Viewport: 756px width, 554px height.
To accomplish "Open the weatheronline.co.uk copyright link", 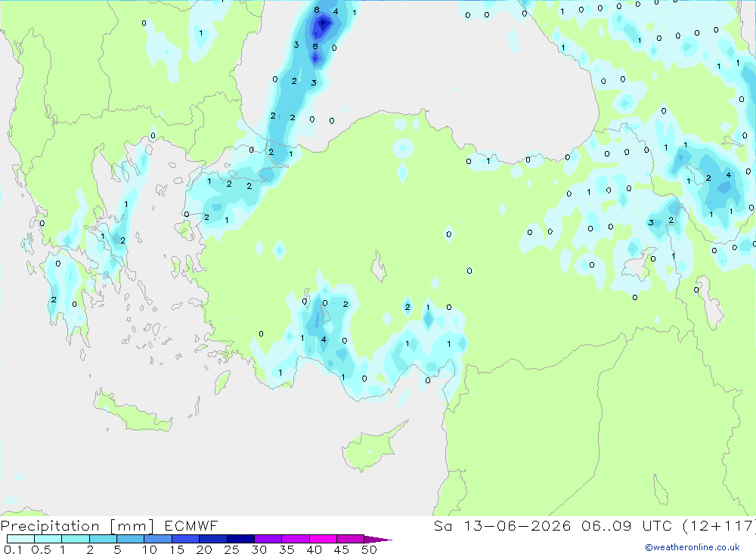I will (x=692, y=547).
